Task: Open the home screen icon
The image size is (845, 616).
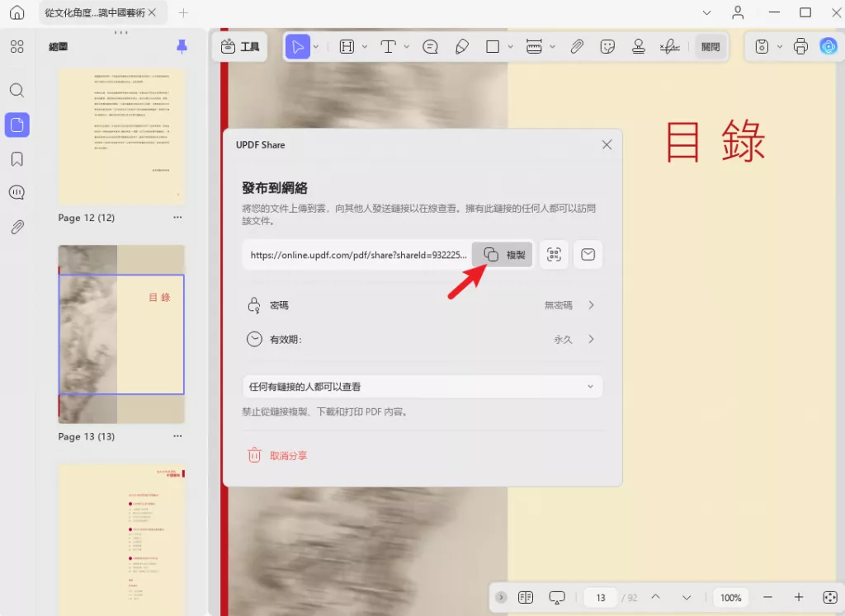Action: 17,12
